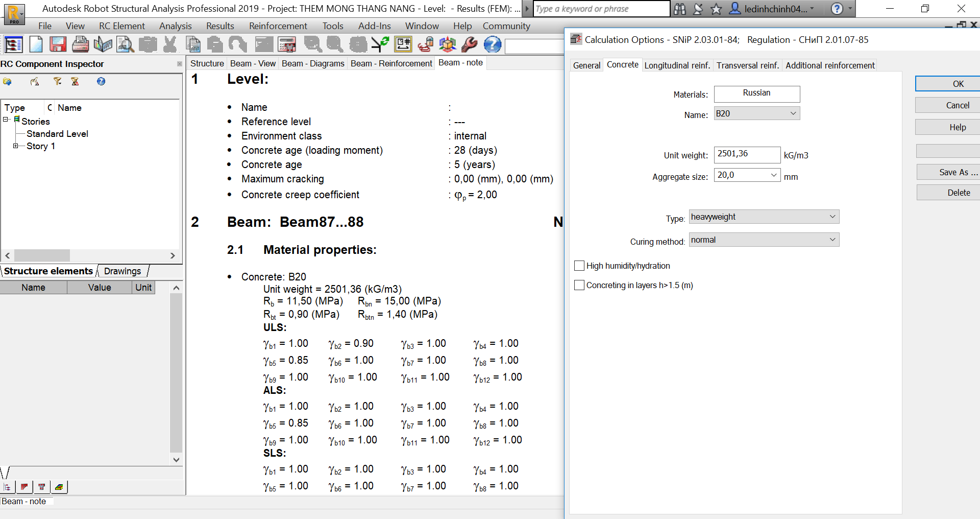Click the node with green arrows icon
Viewport: 980px width, 519px height.
[x=380, y=45]
